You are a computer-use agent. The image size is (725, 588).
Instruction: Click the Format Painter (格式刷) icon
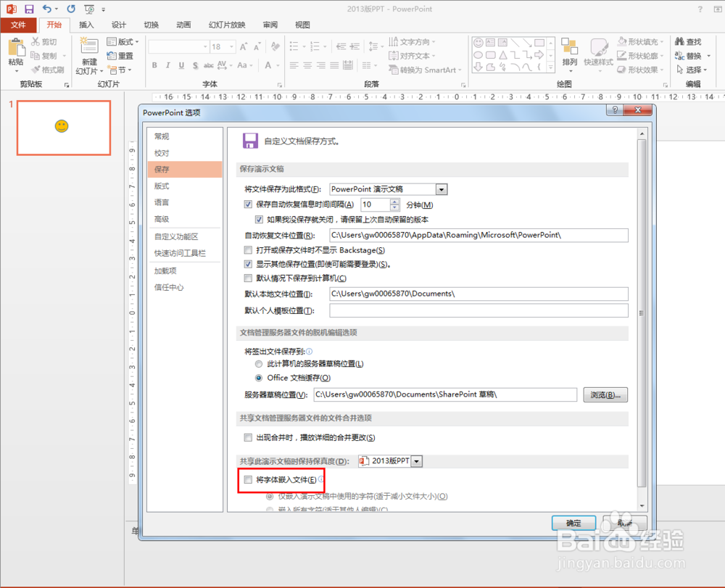(36, 70)
